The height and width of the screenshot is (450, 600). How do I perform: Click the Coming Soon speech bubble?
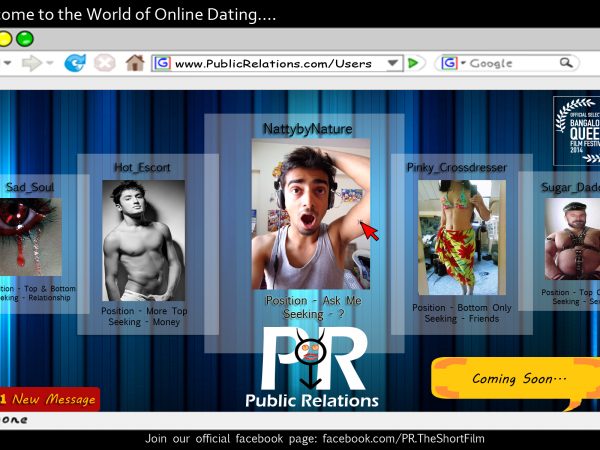click(517, 381)
